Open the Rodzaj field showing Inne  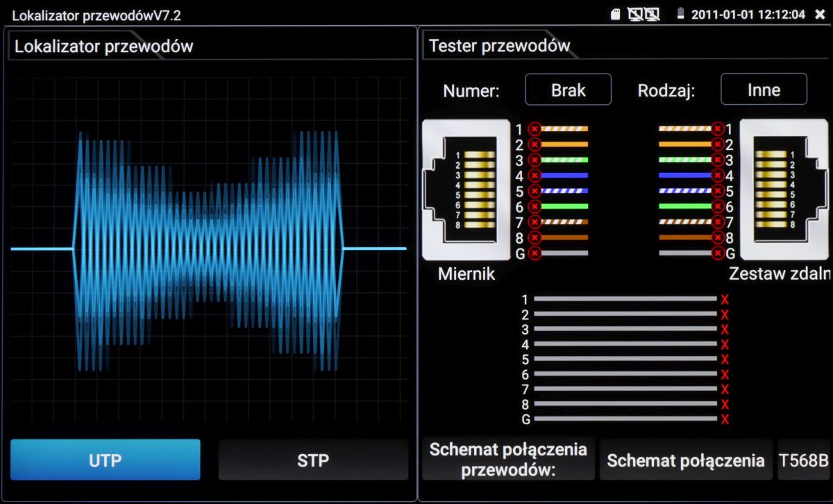point(764,90)
